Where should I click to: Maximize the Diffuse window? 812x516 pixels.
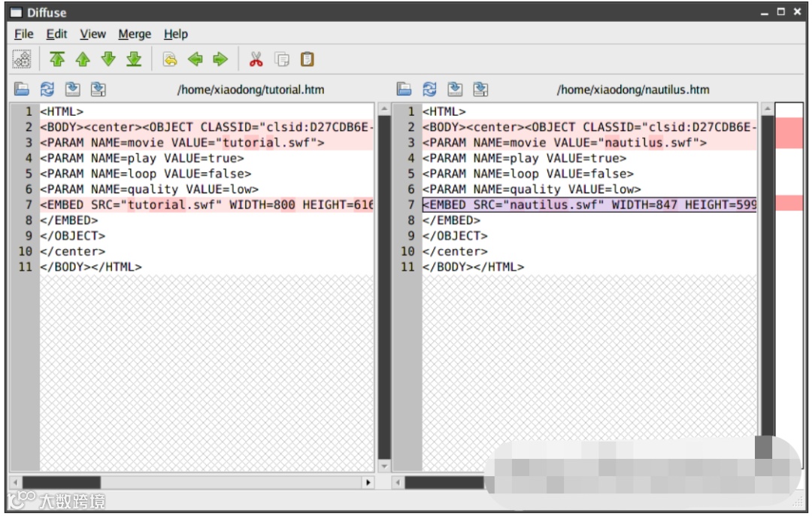coord(781,12)
